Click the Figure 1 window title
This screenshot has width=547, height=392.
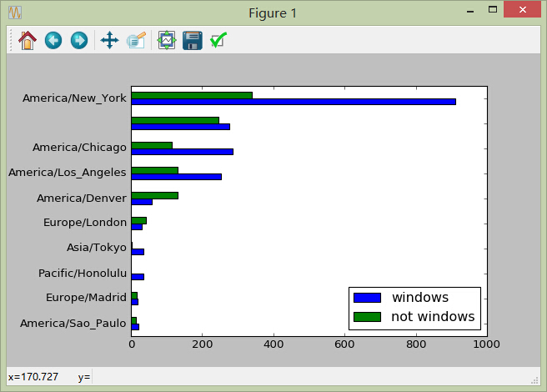(273, 13)
